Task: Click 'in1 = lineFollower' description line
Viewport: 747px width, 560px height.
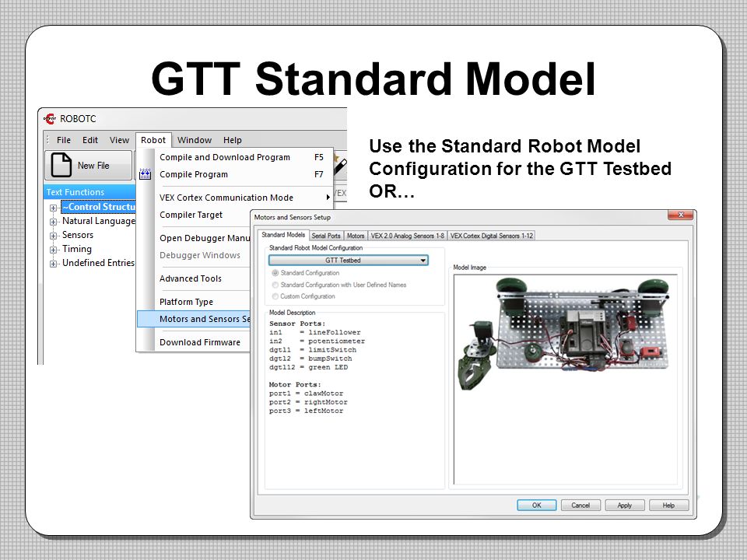Action: [315, 332]
